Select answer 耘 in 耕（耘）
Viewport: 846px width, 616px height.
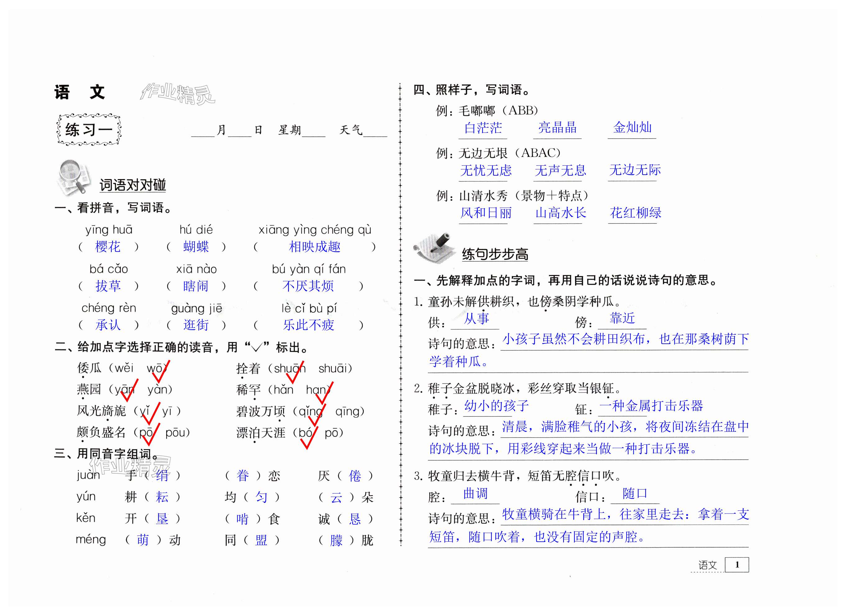click(162, 497)
